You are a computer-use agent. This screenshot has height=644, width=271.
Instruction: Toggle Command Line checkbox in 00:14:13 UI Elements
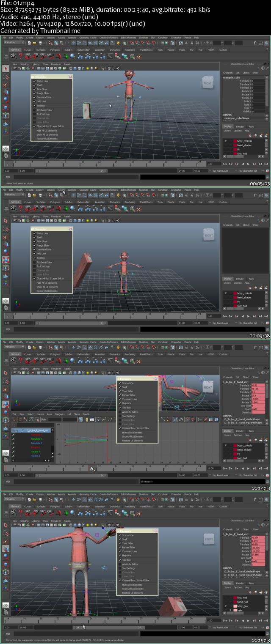(x=120, y=399)
